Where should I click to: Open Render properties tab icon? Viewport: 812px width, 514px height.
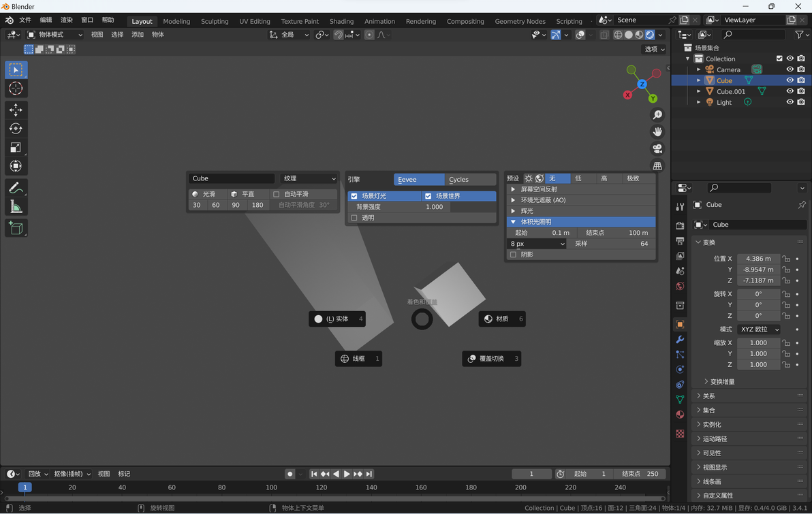pos(680,226)
